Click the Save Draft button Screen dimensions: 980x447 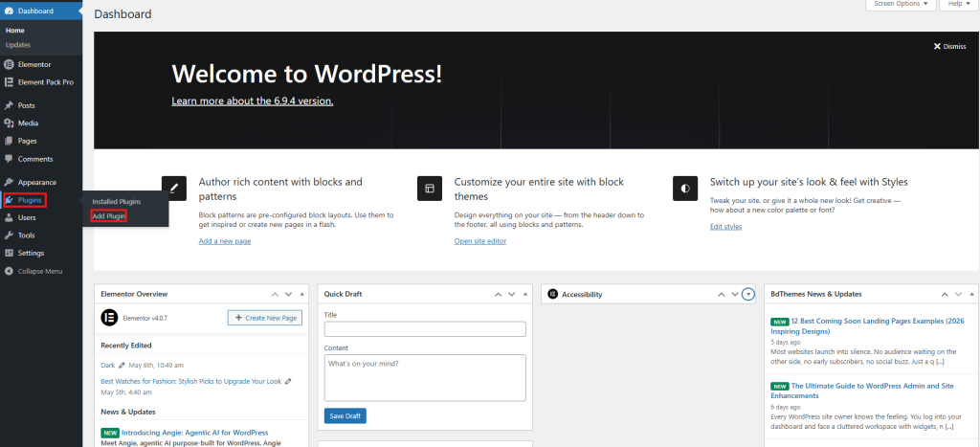pos(345,415)
